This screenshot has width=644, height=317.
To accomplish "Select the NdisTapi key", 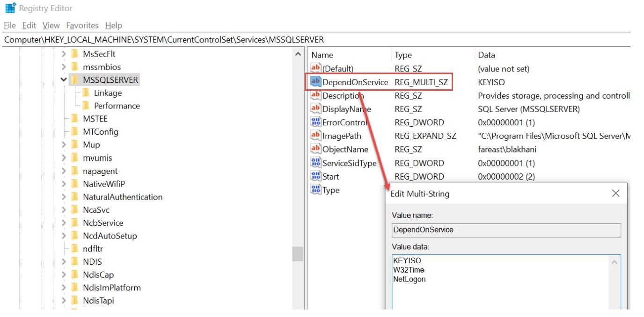I will coord(98,301).
